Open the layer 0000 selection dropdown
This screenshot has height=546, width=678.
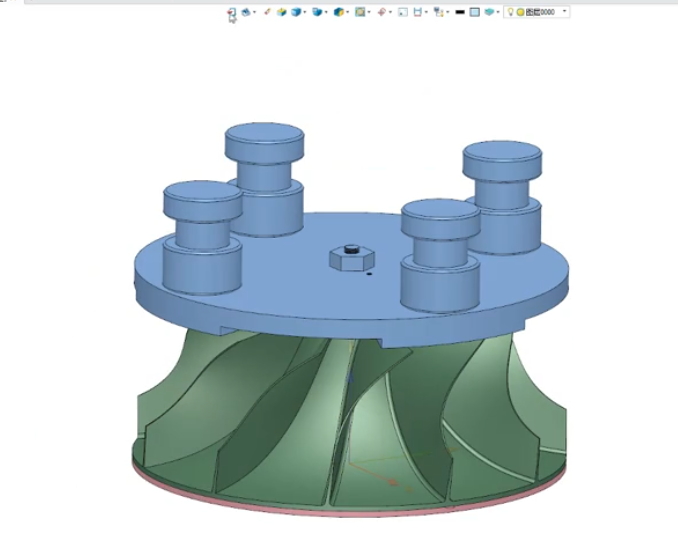click(564, 12)
